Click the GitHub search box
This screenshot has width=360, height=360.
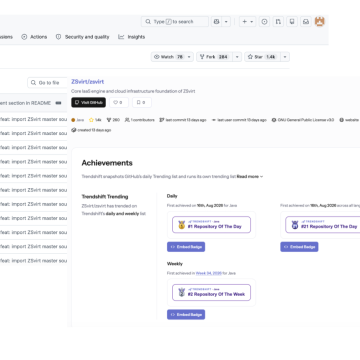coord(175,22)
